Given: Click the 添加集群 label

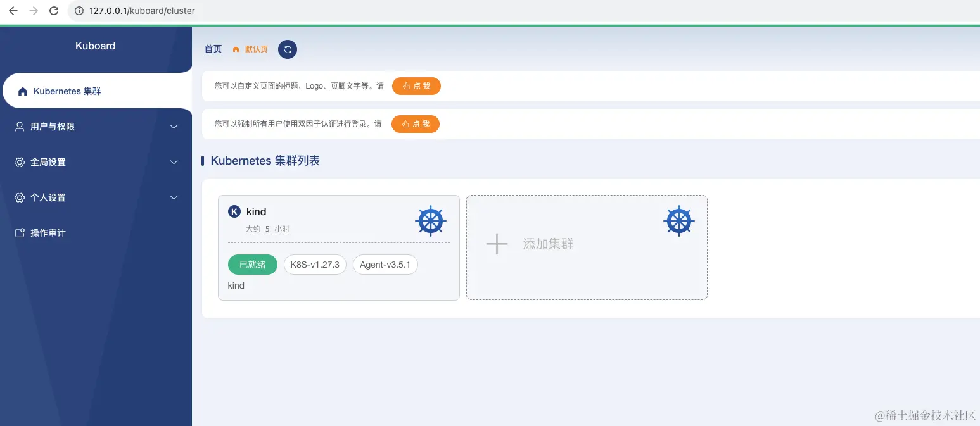Looking at the screenshot, I should tap(548, 244).
